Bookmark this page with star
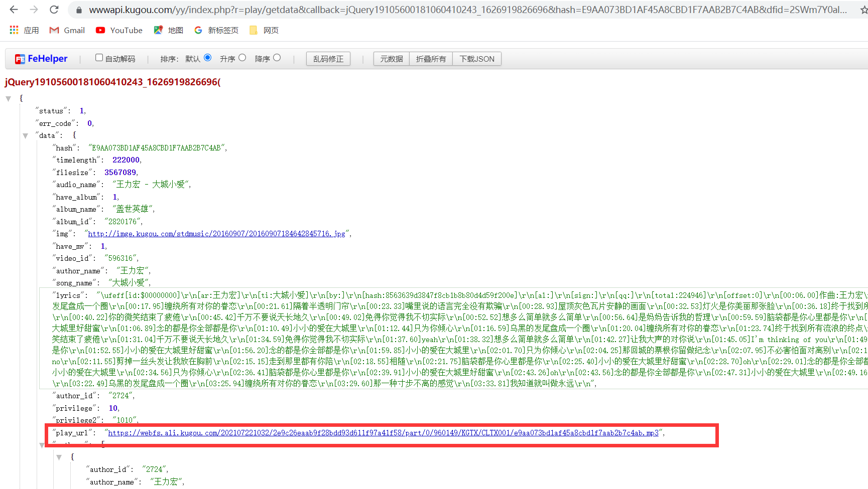The image size is (868, 489). (x=863, y=10)
